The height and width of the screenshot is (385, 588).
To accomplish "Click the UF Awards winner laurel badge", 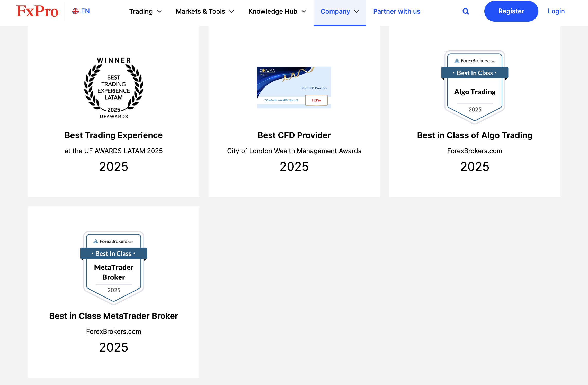I will pos(114,87).
